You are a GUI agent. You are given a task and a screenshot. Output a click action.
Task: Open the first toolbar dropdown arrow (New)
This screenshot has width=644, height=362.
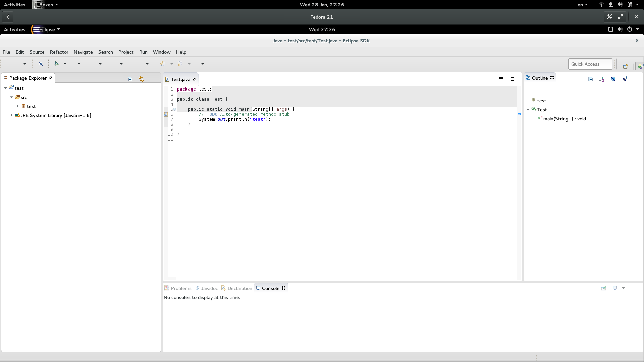pos(25,64)
